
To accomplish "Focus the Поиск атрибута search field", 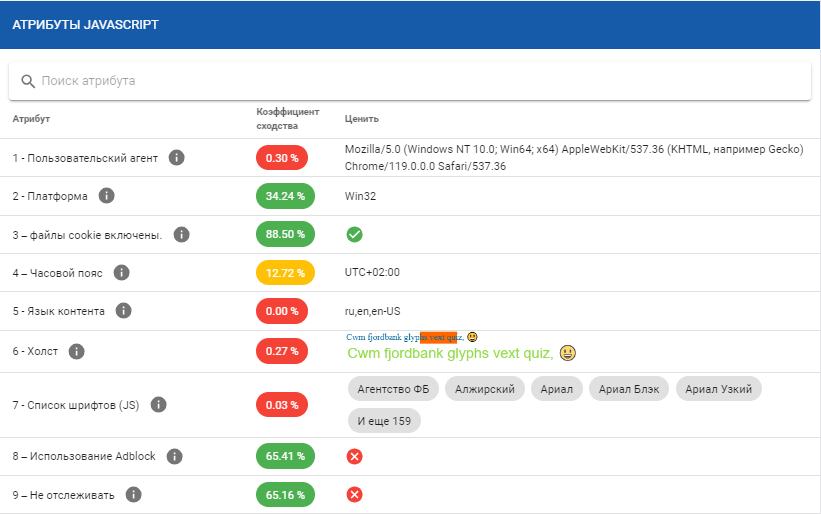I will click(x=420, y=81).
